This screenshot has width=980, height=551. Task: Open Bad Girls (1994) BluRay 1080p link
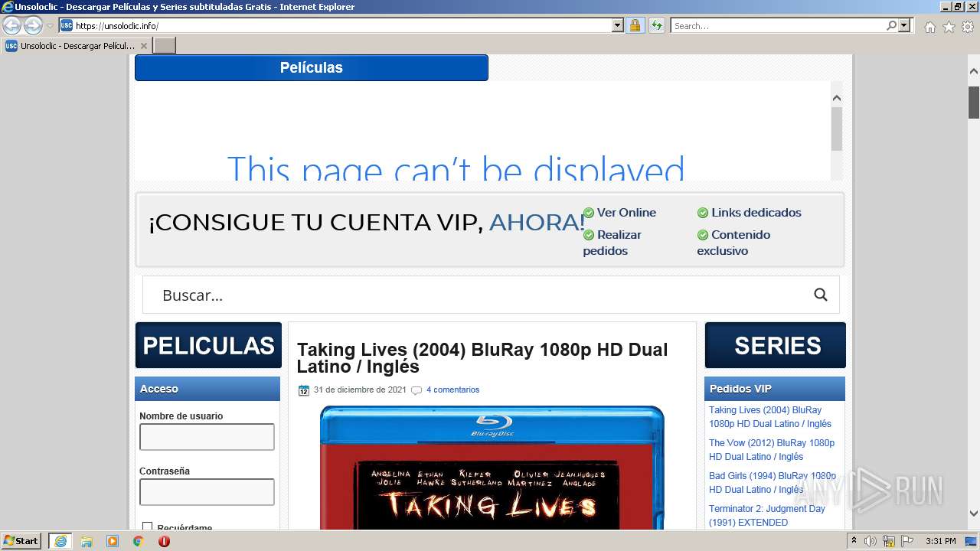773,483
